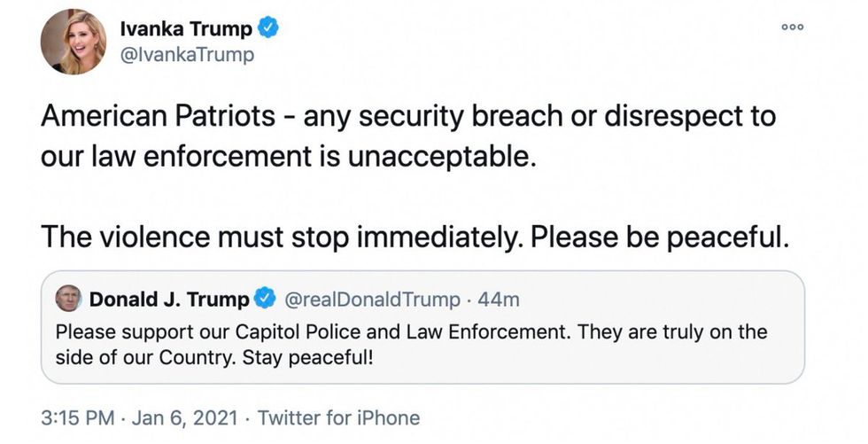Click Donald J. Trump's small avatar
Screen dimensions: 868x444
click(x=67, y=299)
